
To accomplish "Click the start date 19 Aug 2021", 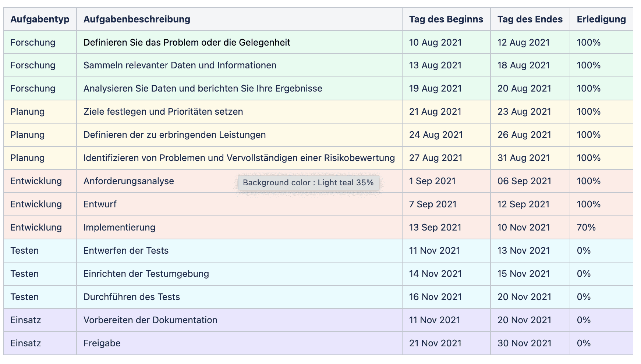I will pyautogui.click(x=435, y=89).
